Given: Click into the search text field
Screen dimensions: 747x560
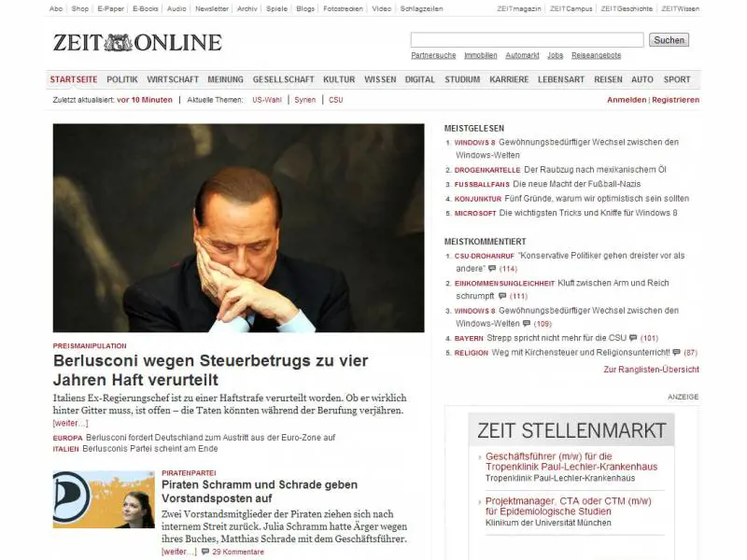Looking at the screenshot, I should (x=527, y=40).
